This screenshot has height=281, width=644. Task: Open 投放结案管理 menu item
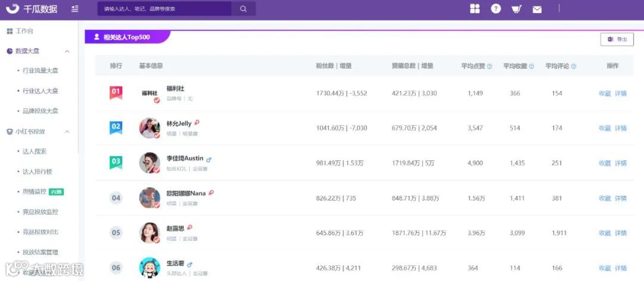(41, 252)
